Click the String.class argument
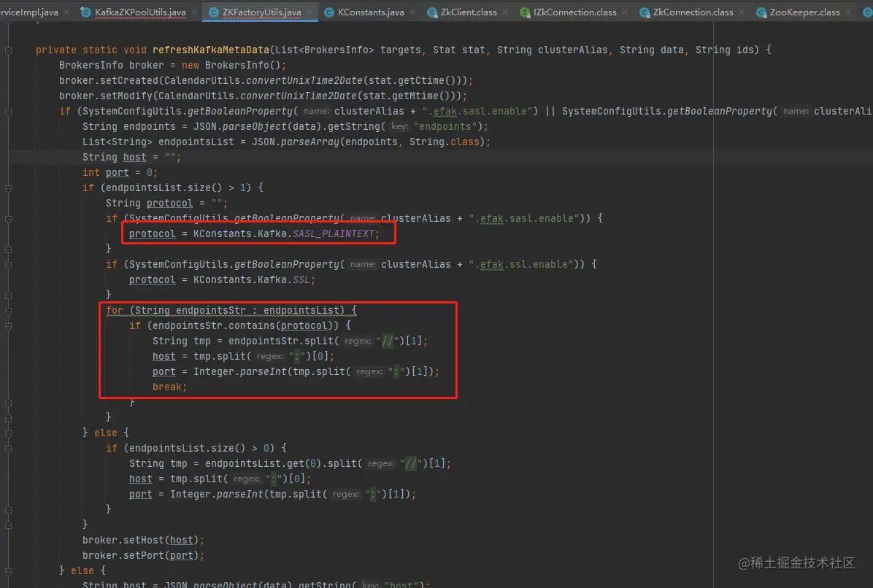The image size is (873, 588). [444, 142]
